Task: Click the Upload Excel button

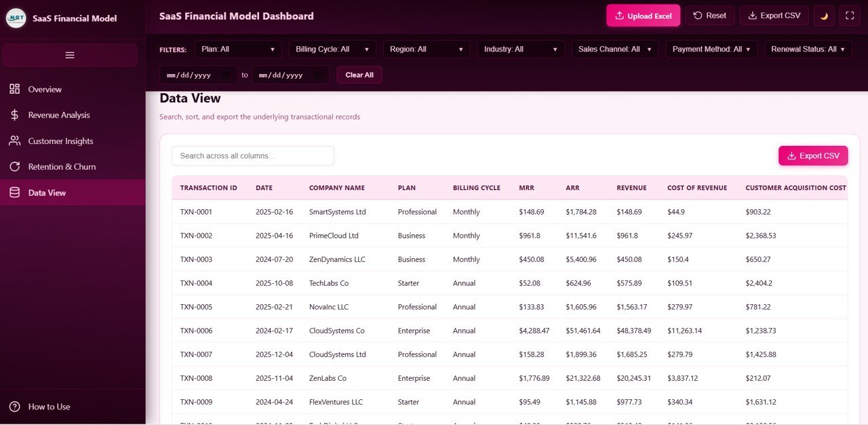Action: pyautogui.click(x=643, y=15)
